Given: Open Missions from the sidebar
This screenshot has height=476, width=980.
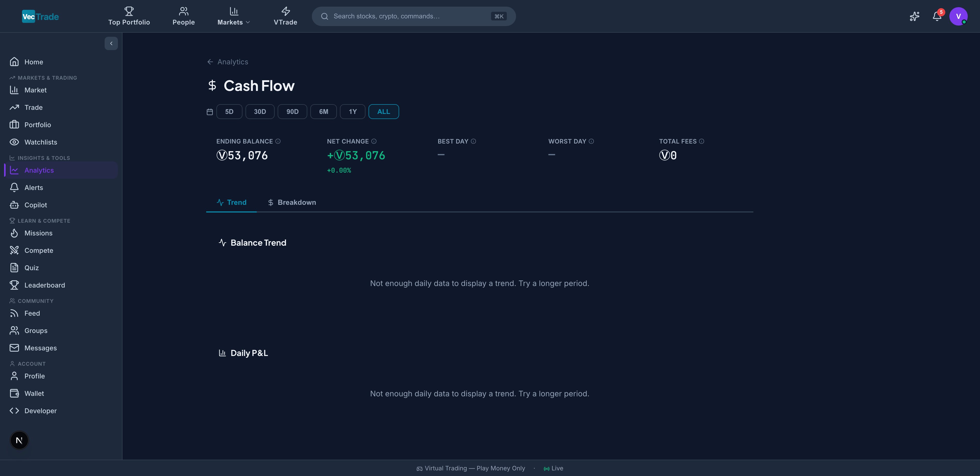Looking at the screenshot, I should (x=61, y=233).
